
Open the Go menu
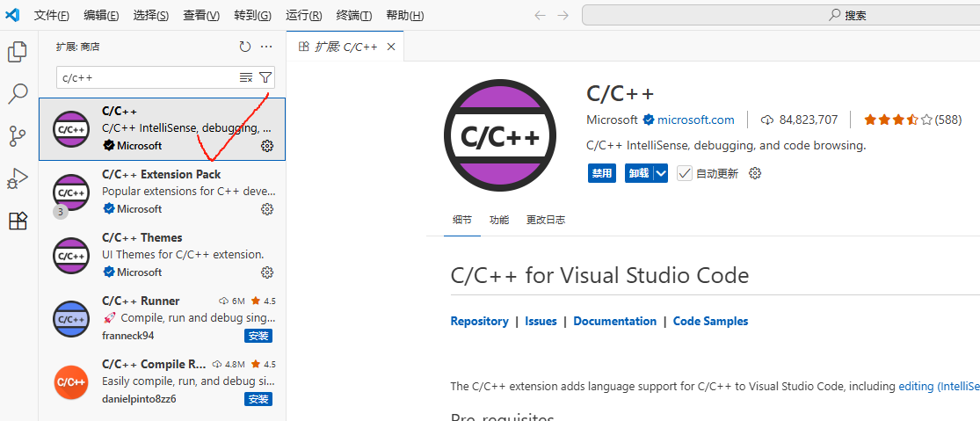[252, 16]
